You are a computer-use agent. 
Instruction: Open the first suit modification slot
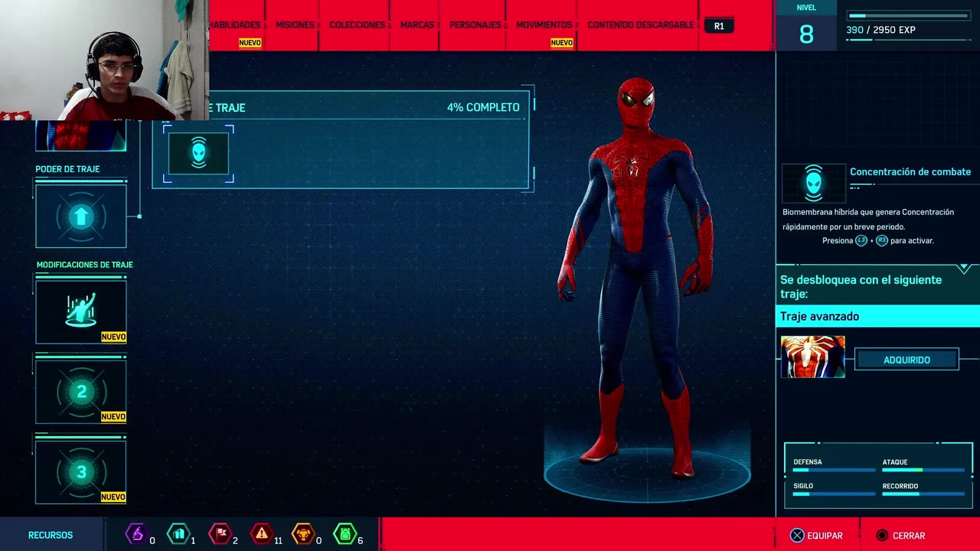point(81,311)
